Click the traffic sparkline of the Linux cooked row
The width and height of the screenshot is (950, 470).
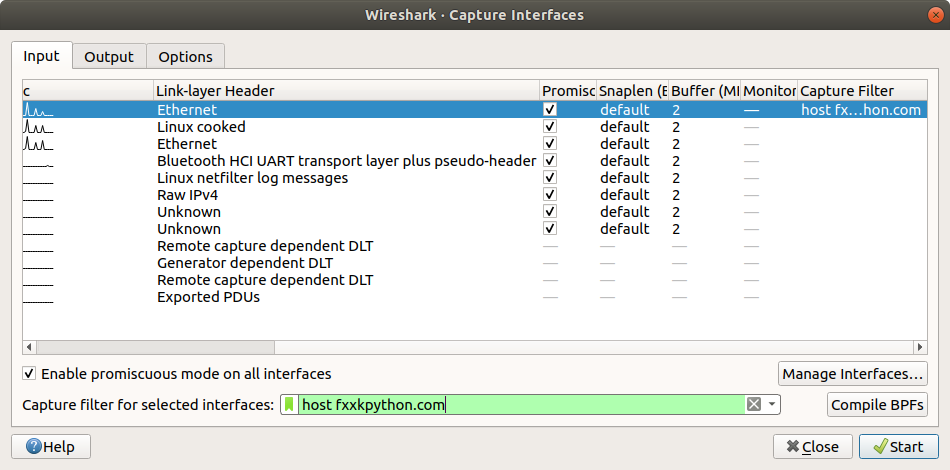click(x=38, y=127)
